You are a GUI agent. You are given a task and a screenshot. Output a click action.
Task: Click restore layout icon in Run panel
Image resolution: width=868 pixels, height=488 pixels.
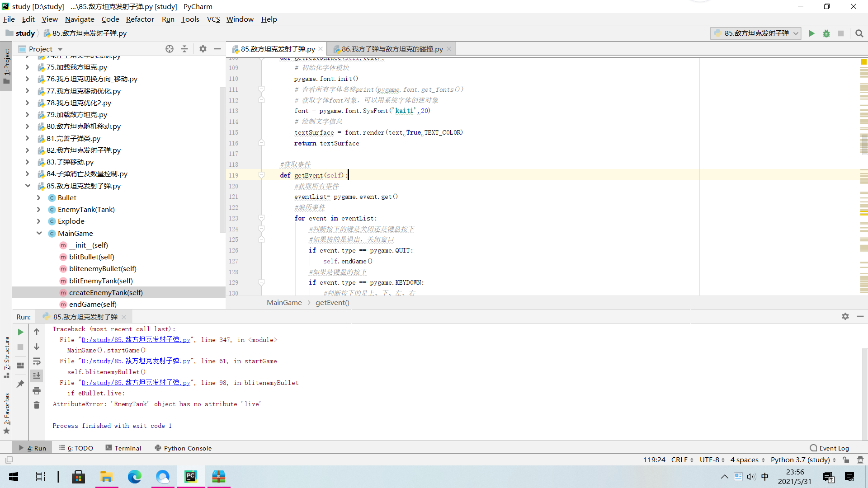click(20, 365)
